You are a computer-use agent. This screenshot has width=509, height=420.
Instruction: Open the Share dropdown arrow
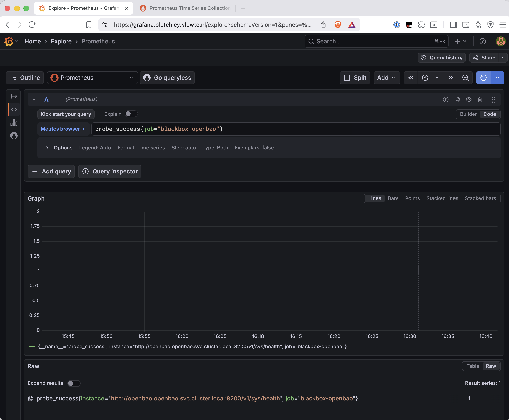click(503, 58)
